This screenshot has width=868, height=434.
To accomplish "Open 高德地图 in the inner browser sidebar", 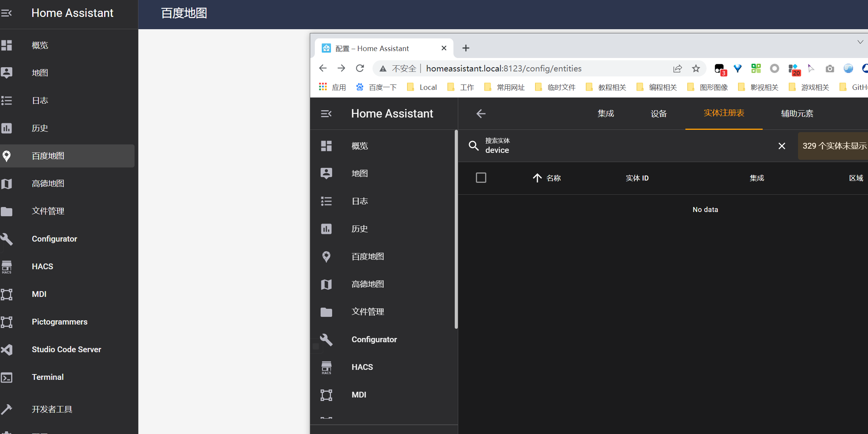I will point(382,284).
